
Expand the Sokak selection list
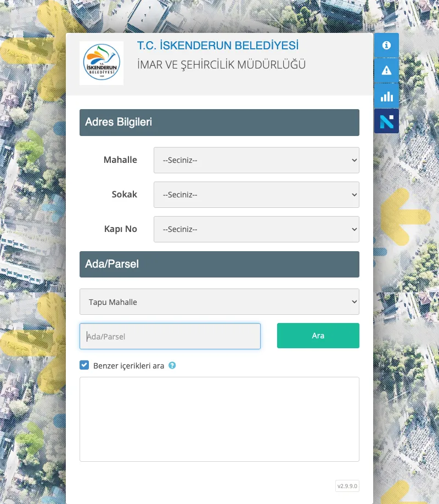pos(256,195)
